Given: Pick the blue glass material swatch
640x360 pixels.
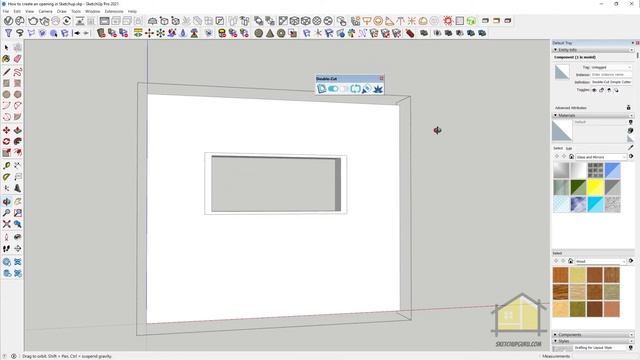Looking at the screenshot, I should 612,170.
